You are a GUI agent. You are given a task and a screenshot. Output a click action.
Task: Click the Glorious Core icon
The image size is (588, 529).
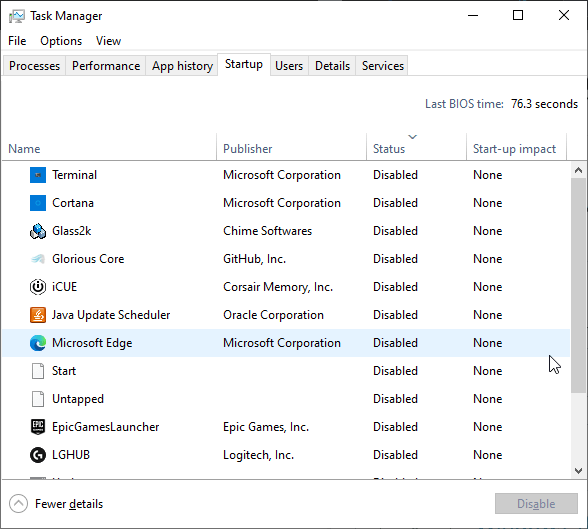[38, 259]
